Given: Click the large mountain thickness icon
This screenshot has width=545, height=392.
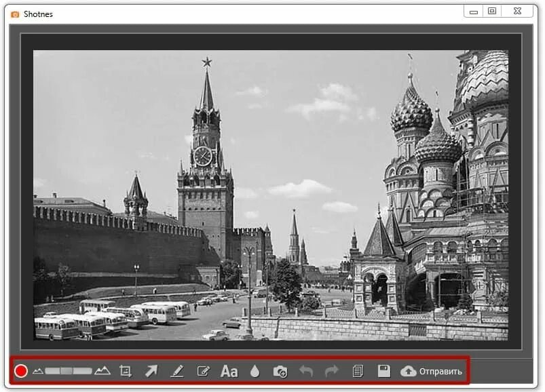Looking at the screenshot, I should point(102,370).
